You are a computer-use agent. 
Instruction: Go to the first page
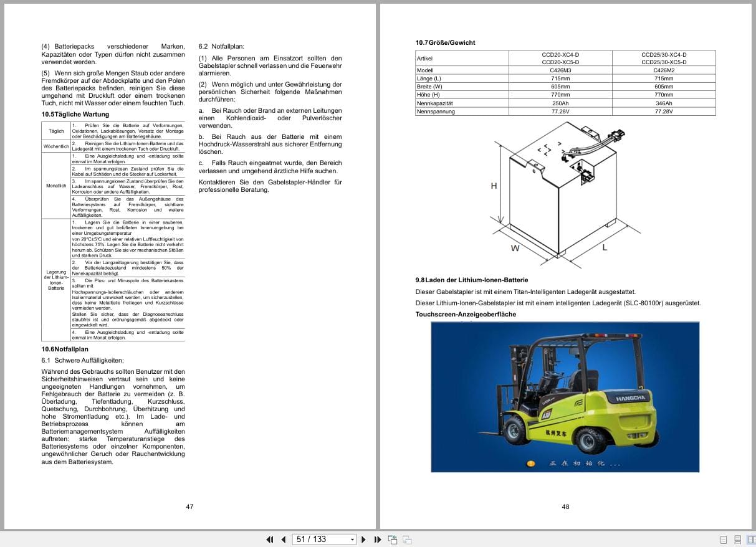(x=270, y=540)
